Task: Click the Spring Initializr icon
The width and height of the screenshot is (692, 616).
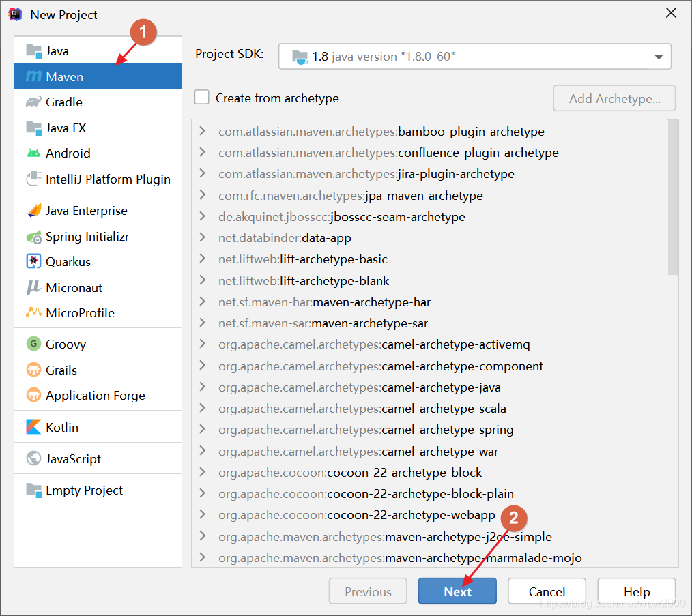Action: (34, 237)
